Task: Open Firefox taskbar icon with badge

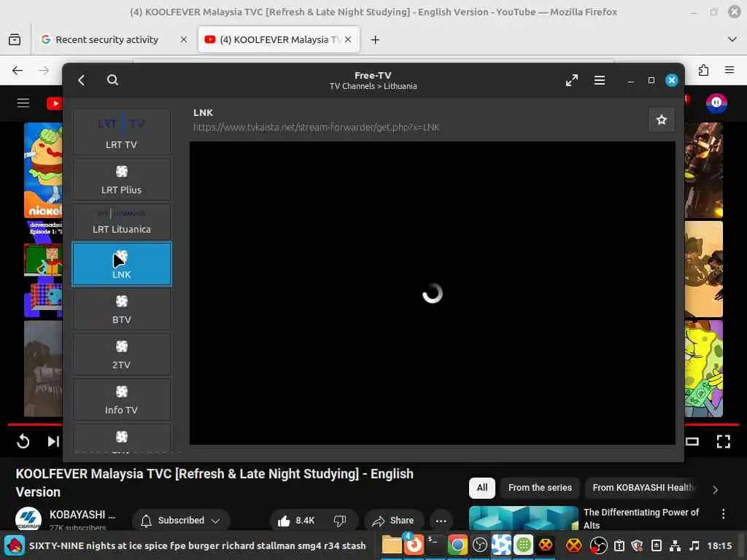Action: click(414, 545)
